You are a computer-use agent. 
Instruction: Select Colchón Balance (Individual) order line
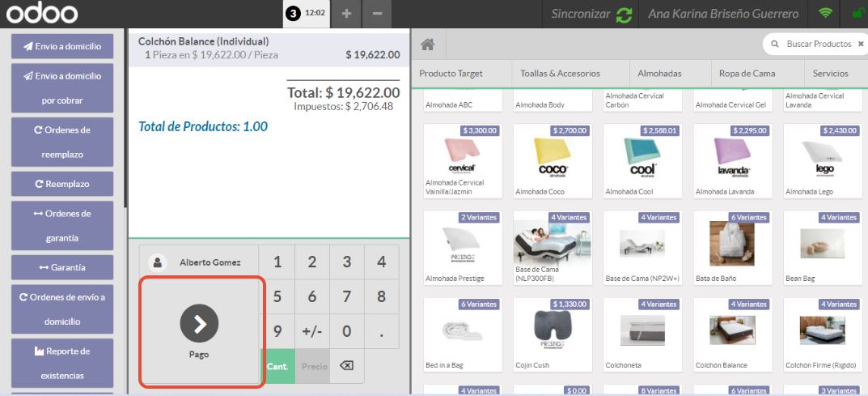[269, 49]
